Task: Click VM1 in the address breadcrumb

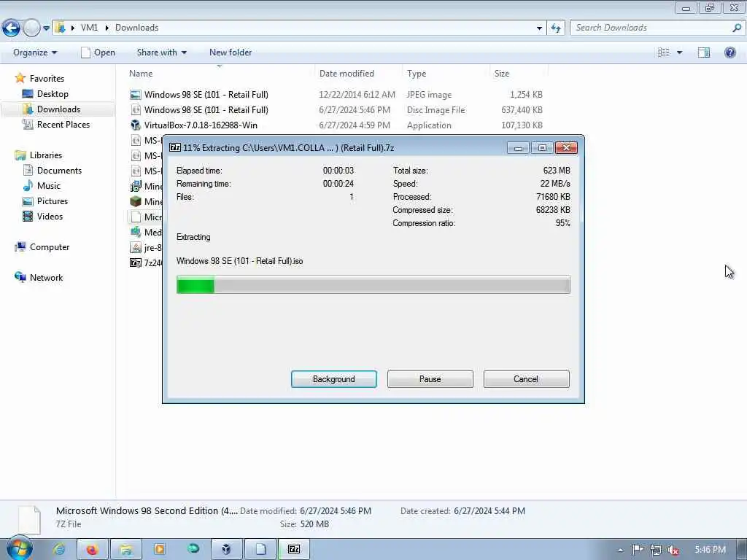Action: pyautogui.click(x=89, y=28)
